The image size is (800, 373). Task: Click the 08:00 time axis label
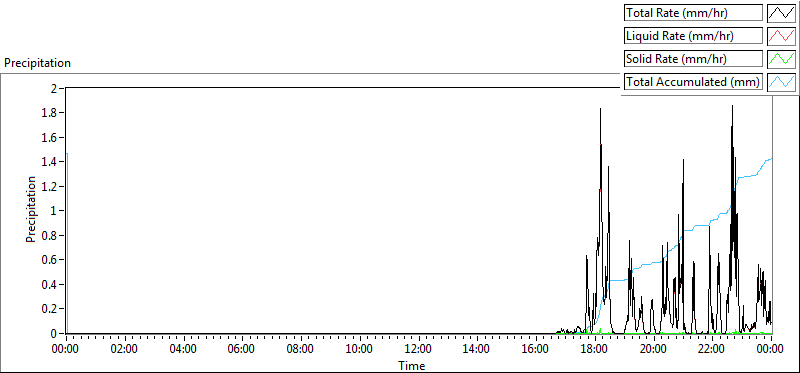[301, 350]
